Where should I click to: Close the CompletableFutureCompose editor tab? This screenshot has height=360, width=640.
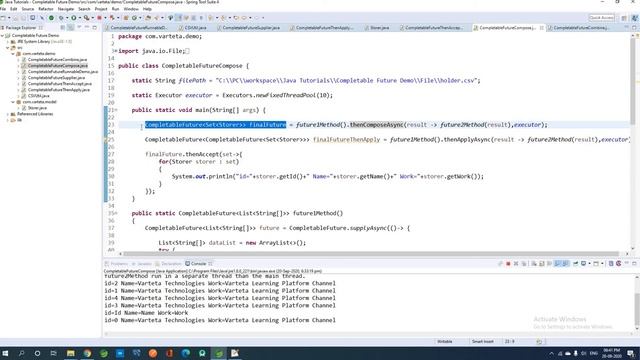pyautogui.click(x=542, y=28)
